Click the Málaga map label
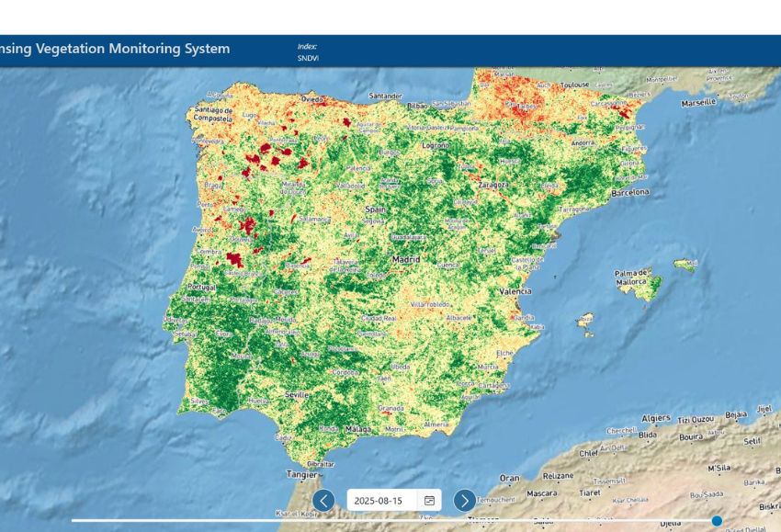 358,429
